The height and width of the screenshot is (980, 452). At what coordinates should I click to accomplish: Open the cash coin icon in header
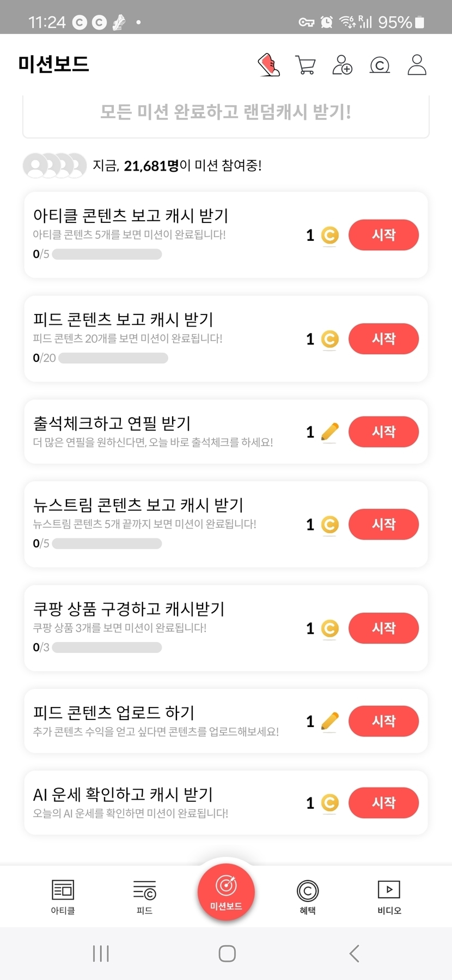[380, 65]
